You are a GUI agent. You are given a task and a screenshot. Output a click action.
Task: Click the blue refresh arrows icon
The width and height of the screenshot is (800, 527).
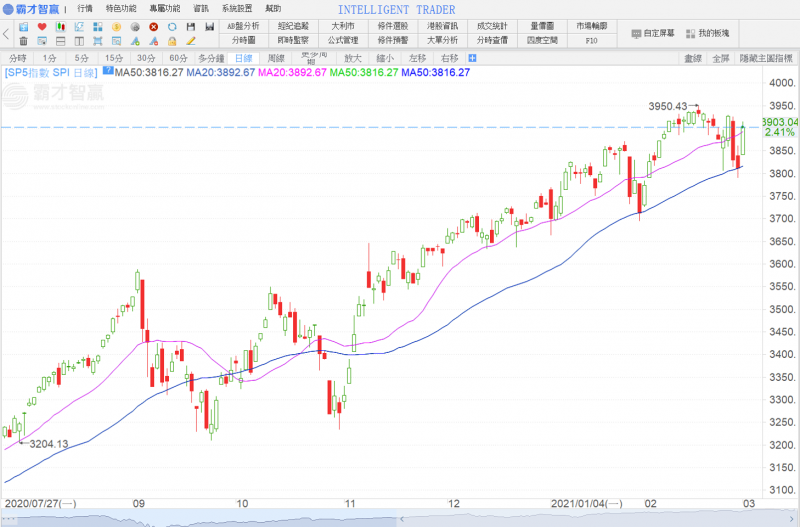click(172, 26)
